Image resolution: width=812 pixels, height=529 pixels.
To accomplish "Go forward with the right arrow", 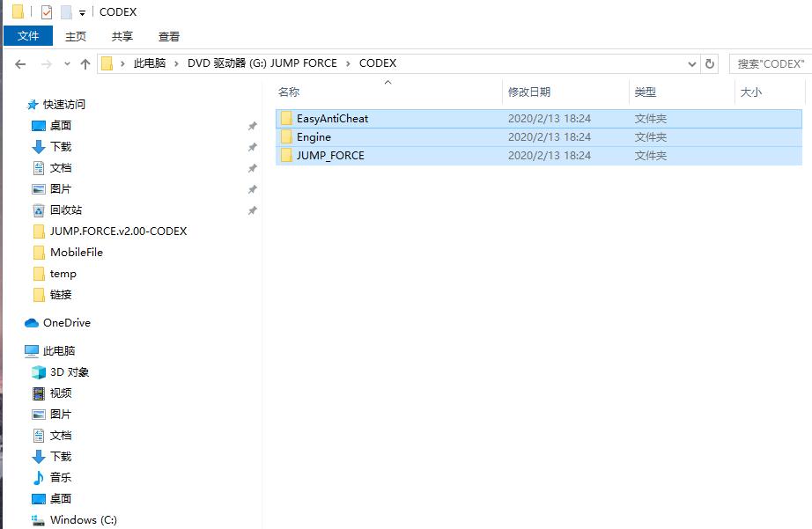I will pyautogui.click(x=46, y=63).
